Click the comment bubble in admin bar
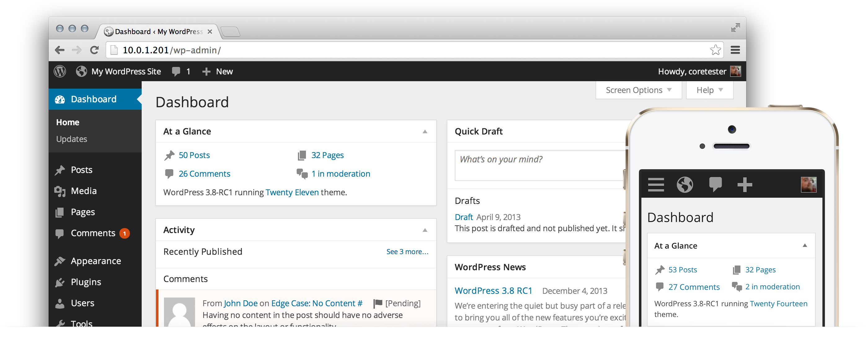The image size is (868, 353). [x=176, y=71]
